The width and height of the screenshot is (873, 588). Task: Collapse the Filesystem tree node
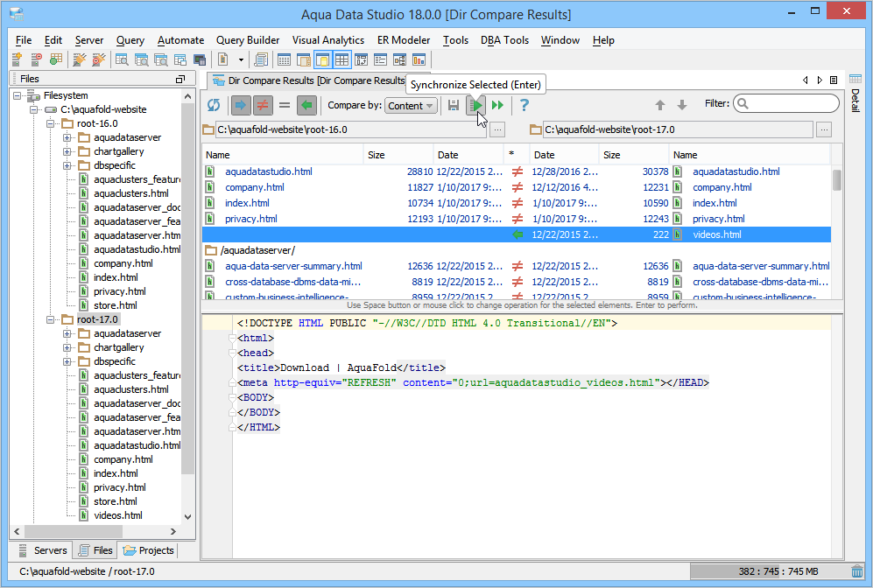click(18, 95)
